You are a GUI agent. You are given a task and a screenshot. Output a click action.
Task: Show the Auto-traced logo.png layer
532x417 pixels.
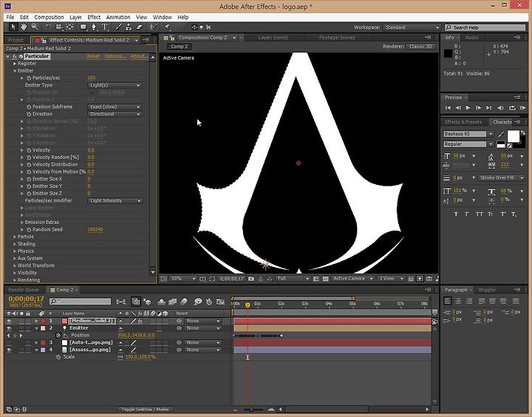[9, 342]
